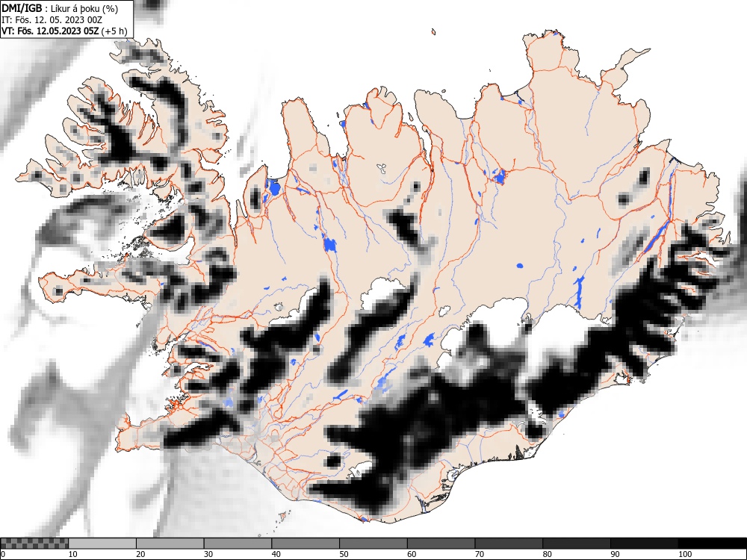Select the 40–50 legend swatch
Screen dimensions: 747x560
[306, 544]
